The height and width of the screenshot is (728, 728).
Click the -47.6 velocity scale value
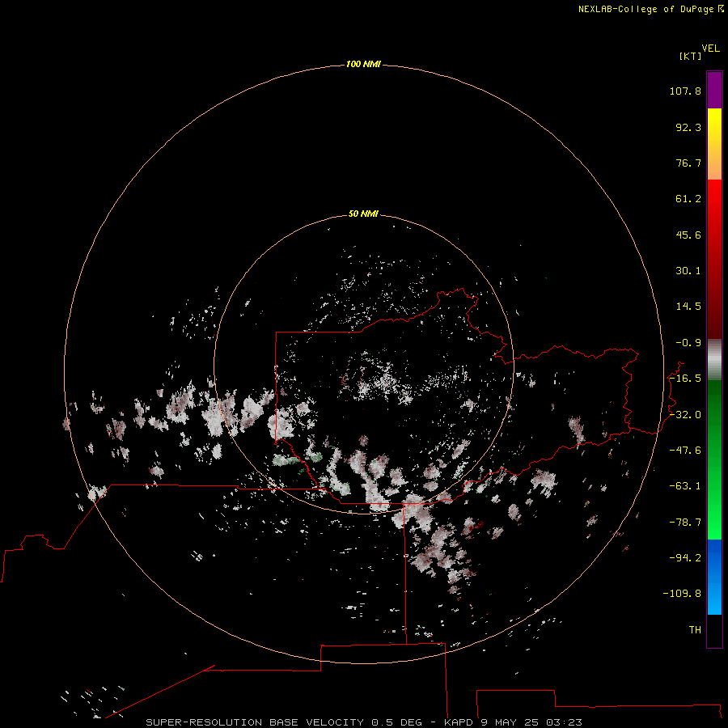(x=685, y=451)
